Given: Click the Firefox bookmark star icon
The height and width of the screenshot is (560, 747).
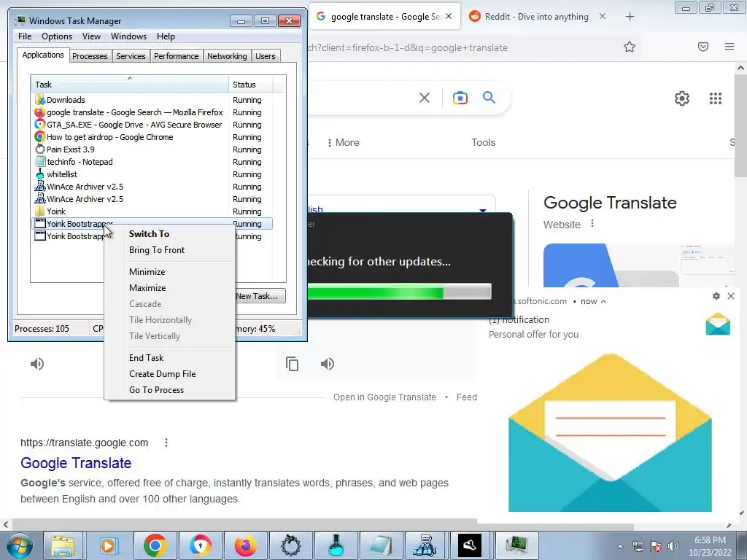Looking at the screenshot, I should click(x=630, y=47).
